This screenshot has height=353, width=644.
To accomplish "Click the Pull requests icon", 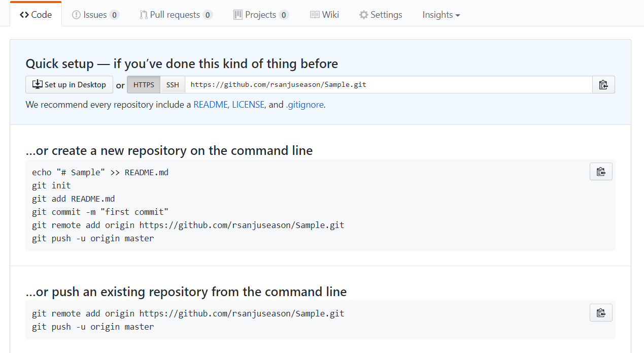I will [144, 15].
